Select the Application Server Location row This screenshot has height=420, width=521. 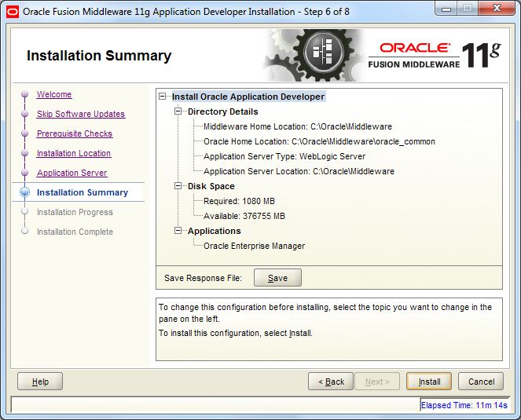(299, 171)
